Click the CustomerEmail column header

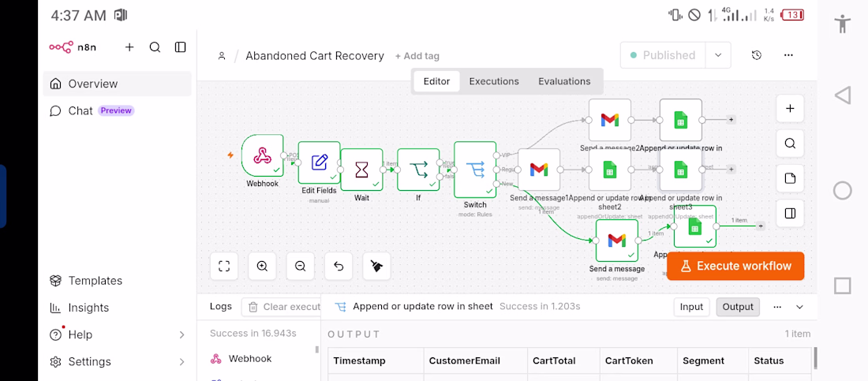[x=476, y=360]
